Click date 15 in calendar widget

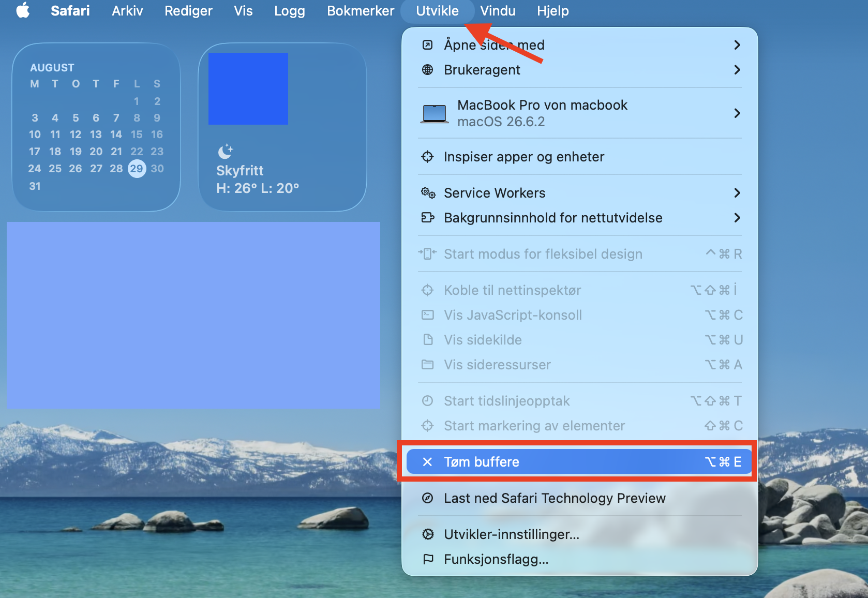(x=137, y=134)
